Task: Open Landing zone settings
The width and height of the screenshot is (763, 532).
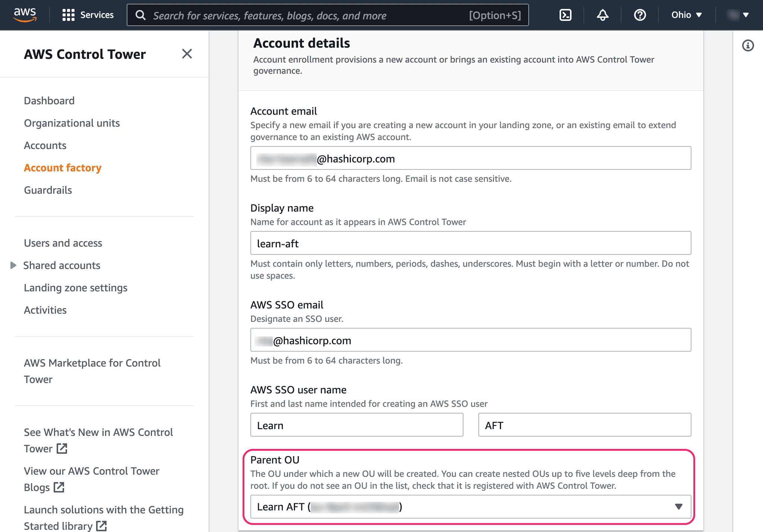Action: [75, 288]
